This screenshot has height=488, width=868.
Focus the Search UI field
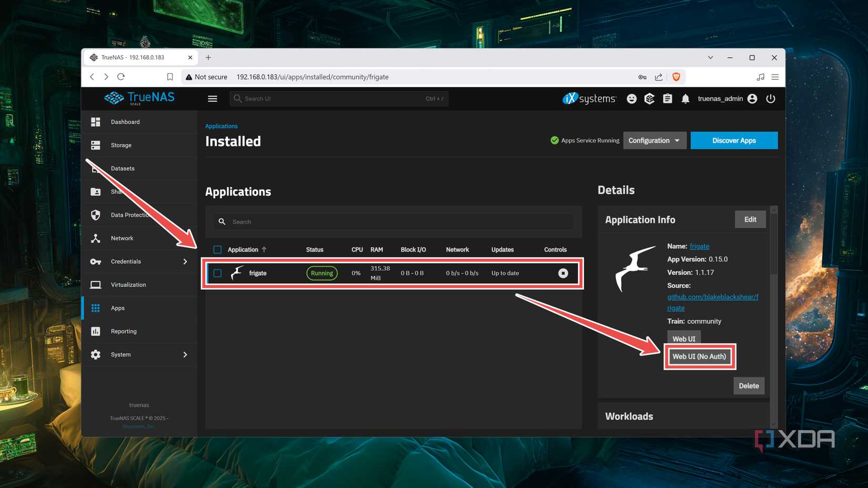(x=339, y=98)
